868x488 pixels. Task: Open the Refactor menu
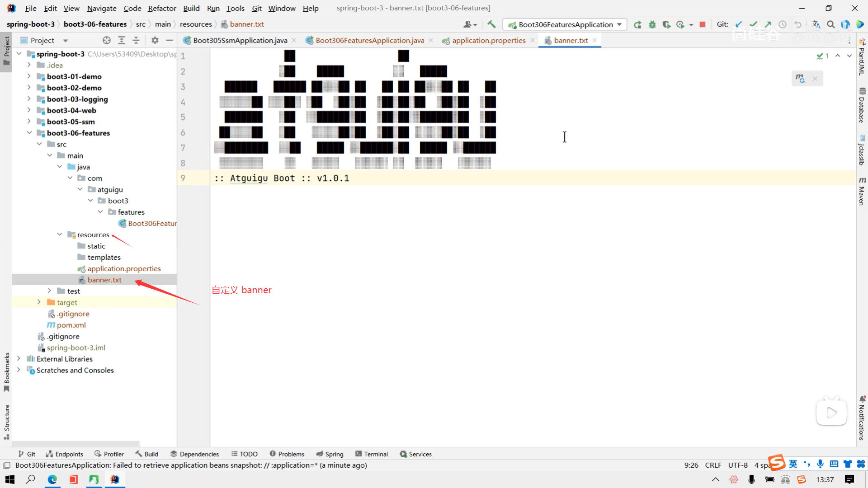pyautogui.click(x=162, y=8)
